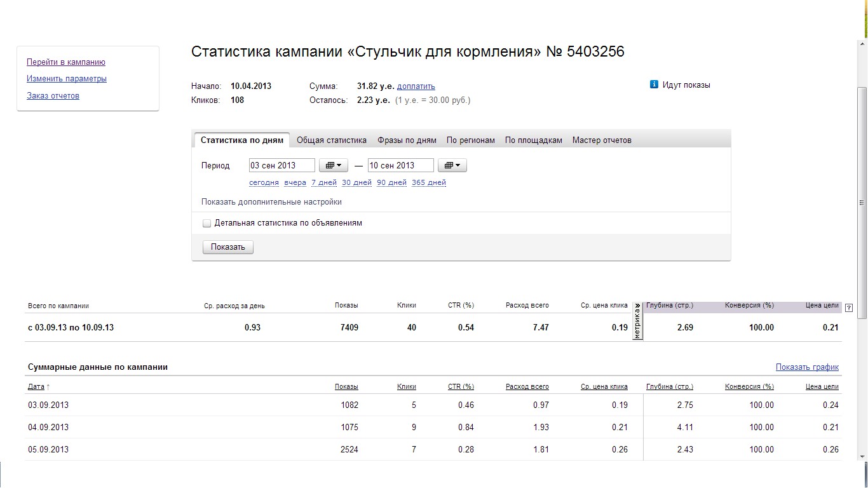Click the spend value '1.93' for 04.09.2013
Viewport: 868px width, 488px height.
[x=541, y=428]
